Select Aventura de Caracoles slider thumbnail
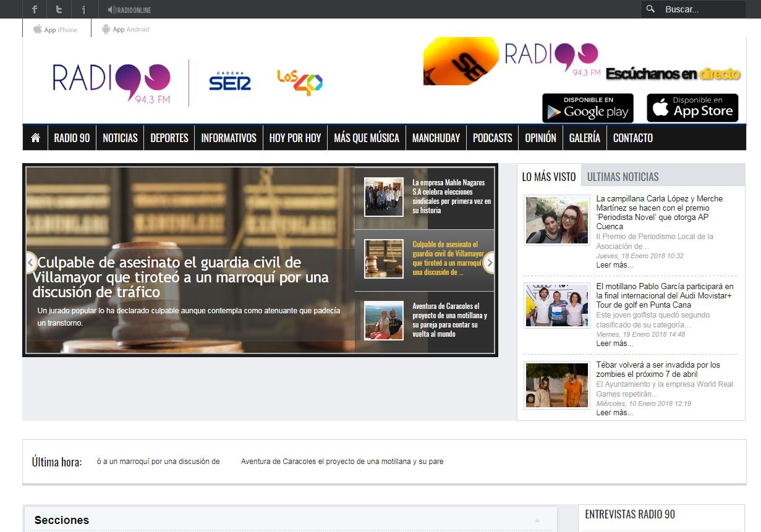This screenshot has height=532, width=761. pyautogui.click(x=383, y=321)
